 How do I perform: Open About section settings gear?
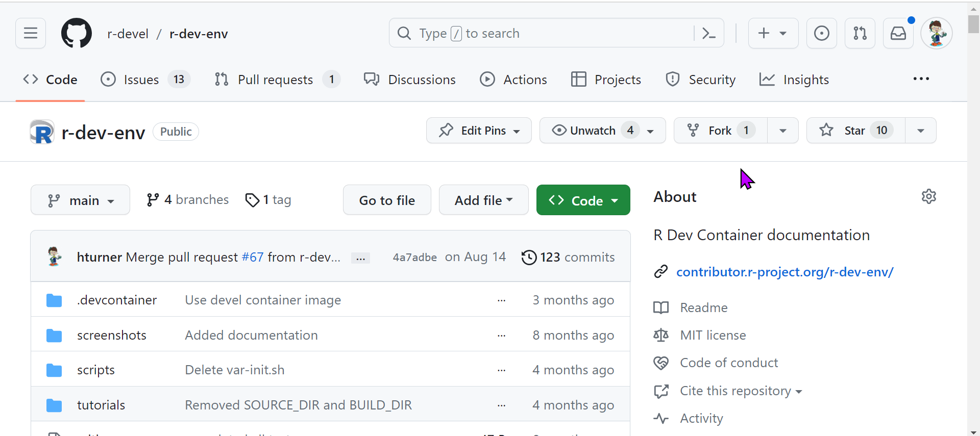click(x=928, y=196)
